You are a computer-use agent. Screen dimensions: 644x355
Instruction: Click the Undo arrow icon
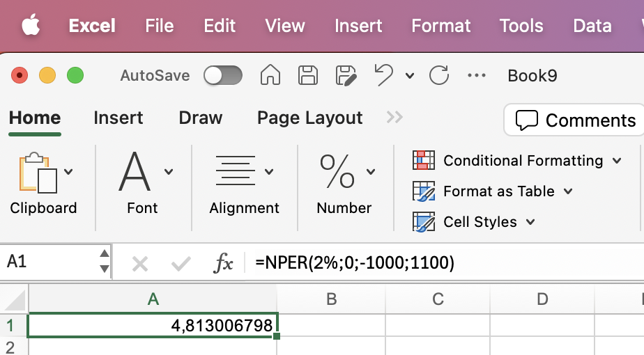click(383, 75)
